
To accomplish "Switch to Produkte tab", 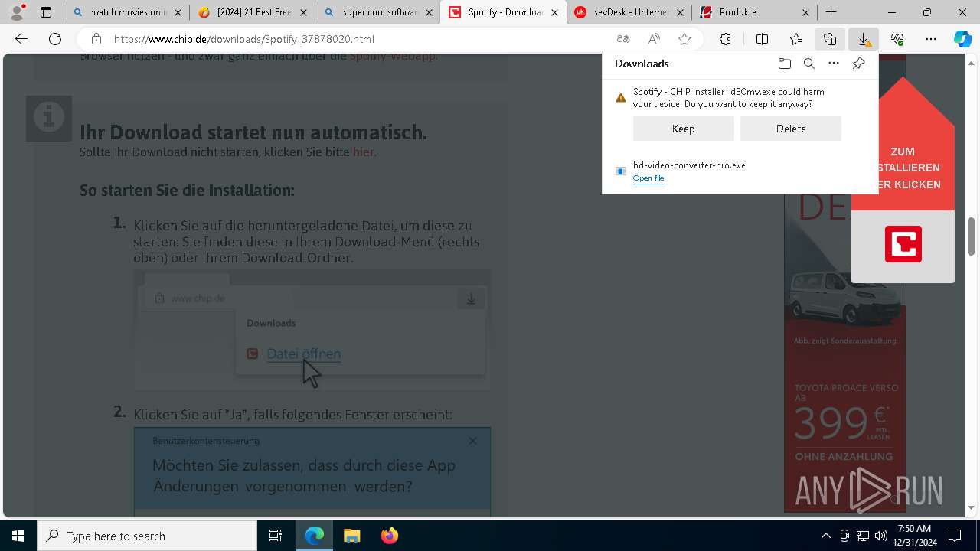I will tap(754, 12).
